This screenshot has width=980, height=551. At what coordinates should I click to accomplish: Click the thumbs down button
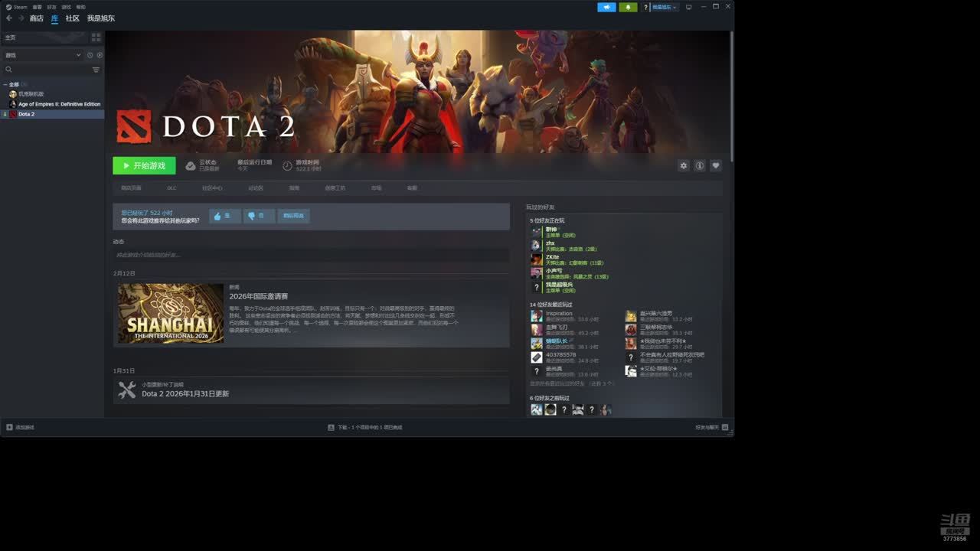point(259,217)
